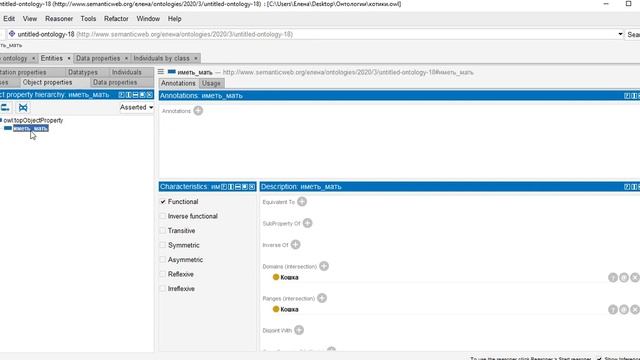Click the first round button on Ranges Кошка row
Viewport: 640px width, 360px height.
613,309
